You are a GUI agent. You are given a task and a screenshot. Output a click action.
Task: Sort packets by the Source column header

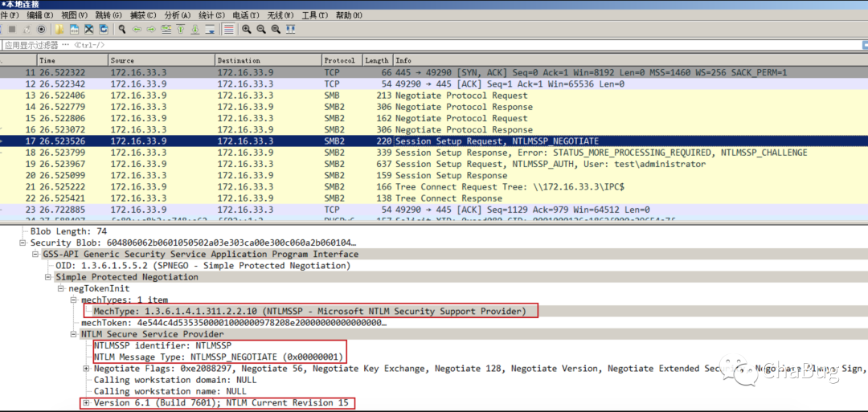click(x=162, y=60)
